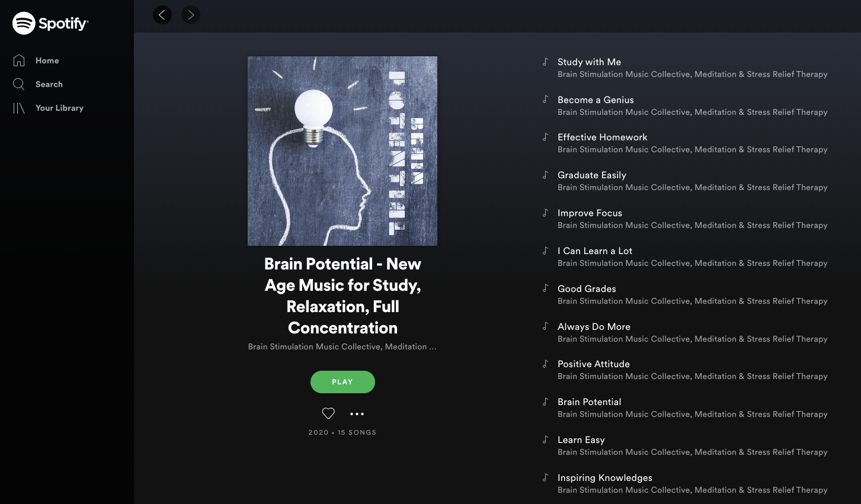The width and height of the screenshot is (861, 504).
Task: Click music note icon beside Study with Me
Action: click(546, 62)
